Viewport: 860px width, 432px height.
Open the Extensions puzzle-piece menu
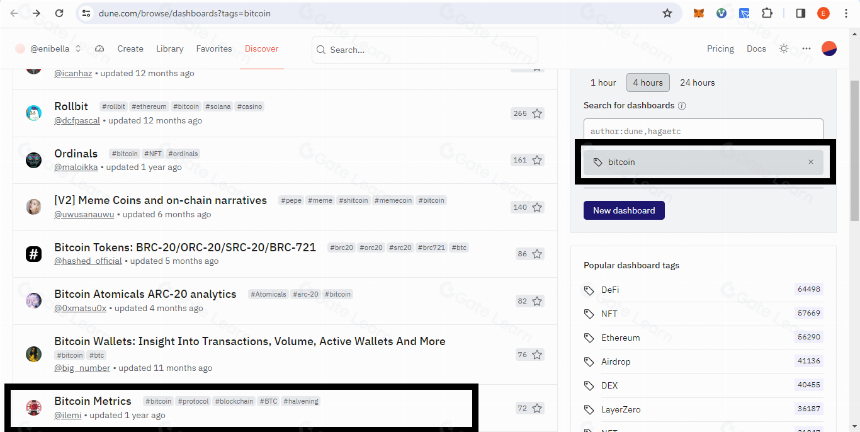pos(766,13)
